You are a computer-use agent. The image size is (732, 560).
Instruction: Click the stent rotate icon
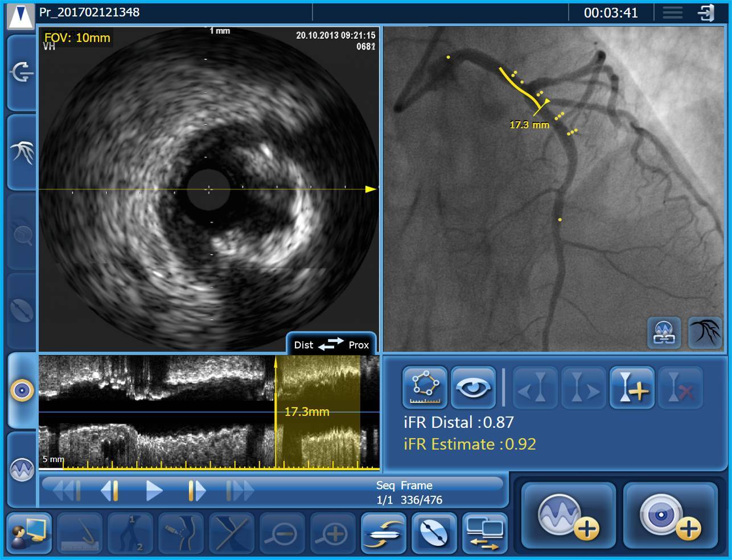point(383,533)
